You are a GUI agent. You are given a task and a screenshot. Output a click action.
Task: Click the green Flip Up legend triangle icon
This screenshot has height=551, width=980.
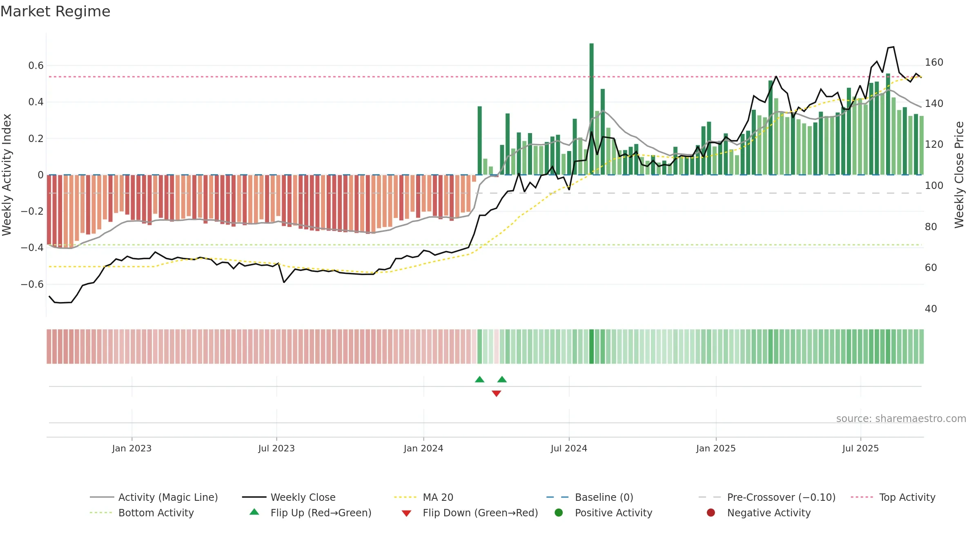[254, 512]
